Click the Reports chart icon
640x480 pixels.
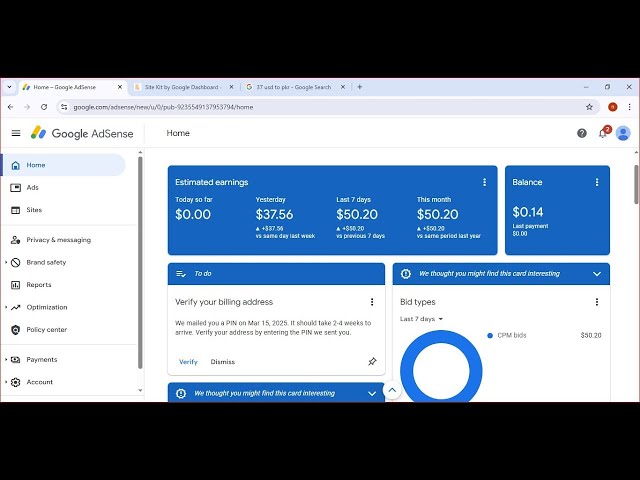click(x=16, y=285)
